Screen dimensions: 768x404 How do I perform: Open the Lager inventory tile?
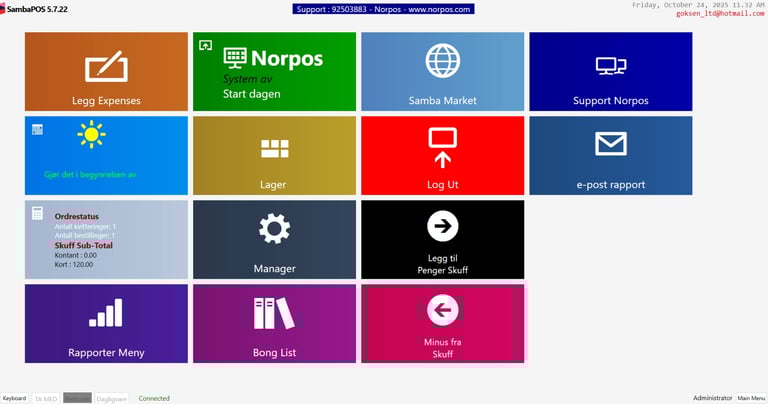pyautogui.click(x=274, y=156)
